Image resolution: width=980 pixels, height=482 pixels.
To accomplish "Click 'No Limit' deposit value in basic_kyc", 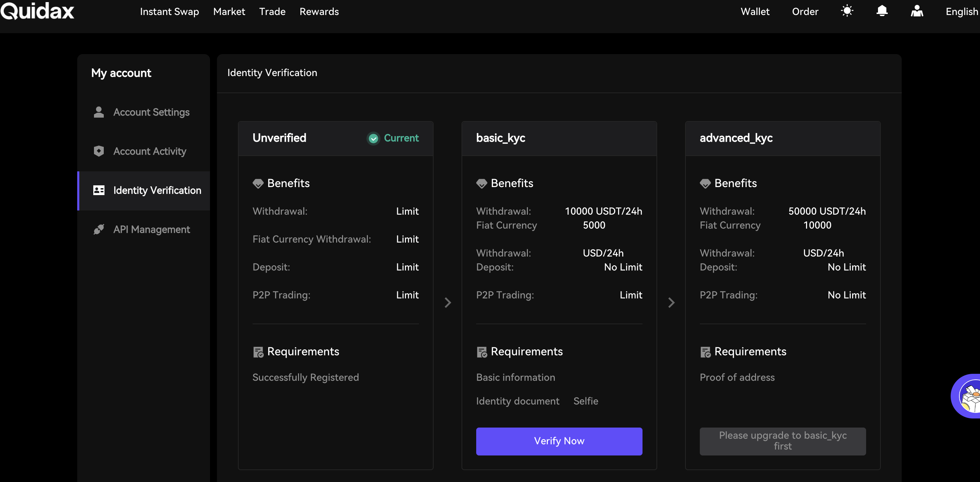I will (x=623, y=267).
